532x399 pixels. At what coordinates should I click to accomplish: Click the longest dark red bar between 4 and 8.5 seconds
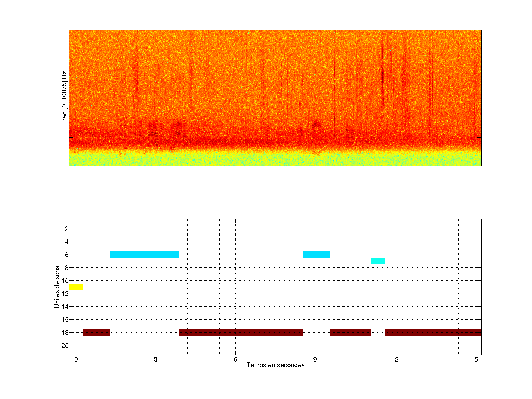click(x=241, y=332)
